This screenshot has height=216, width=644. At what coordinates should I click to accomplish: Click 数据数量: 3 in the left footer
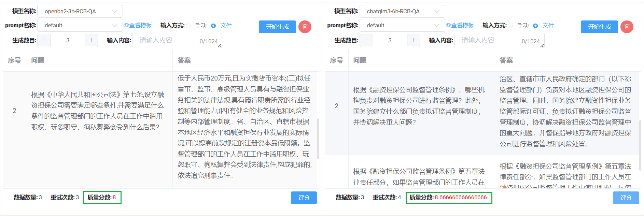[x=28, y=197]
